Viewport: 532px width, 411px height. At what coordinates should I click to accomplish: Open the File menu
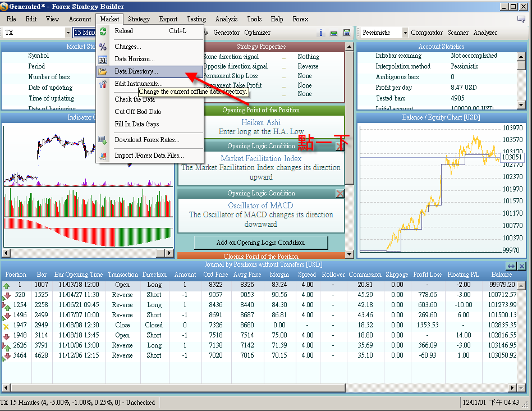(x=11, y=19)
